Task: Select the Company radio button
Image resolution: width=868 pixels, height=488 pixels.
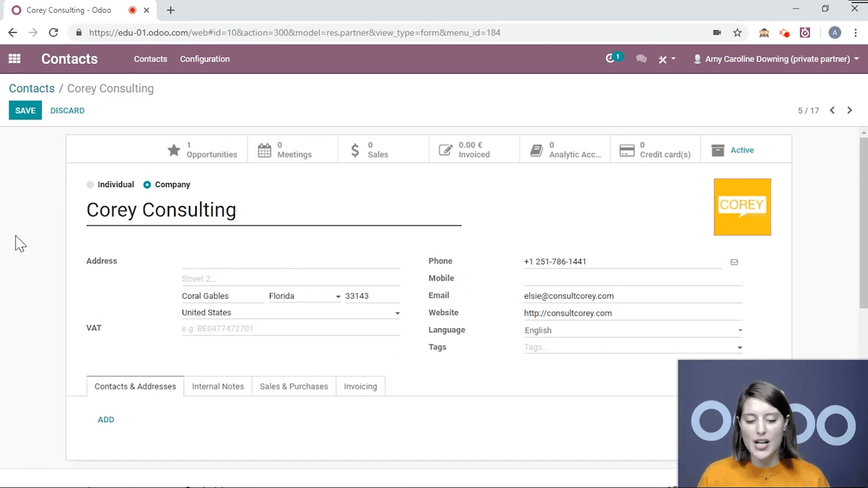Action: [147, 184]
